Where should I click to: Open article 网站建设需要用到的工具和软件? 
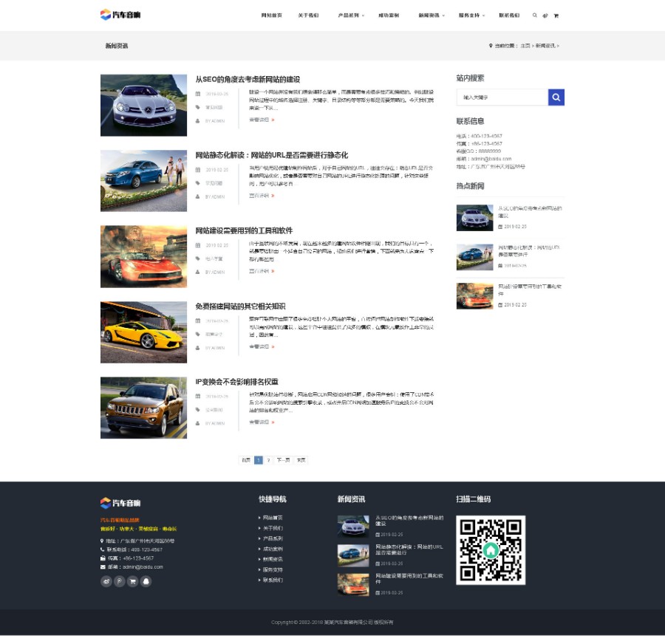point(244,231)
